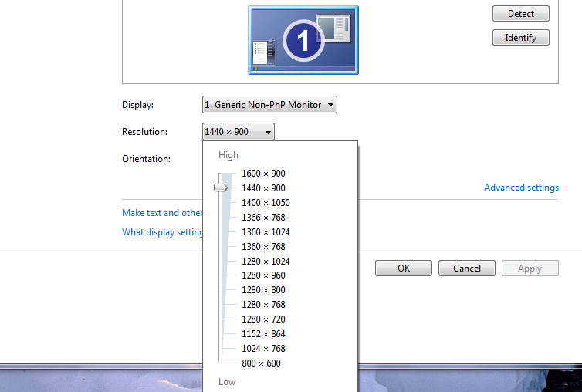Select the 1280 × 960 resolution
Screen dimensions: 582x392
click(x=263, y=275)
